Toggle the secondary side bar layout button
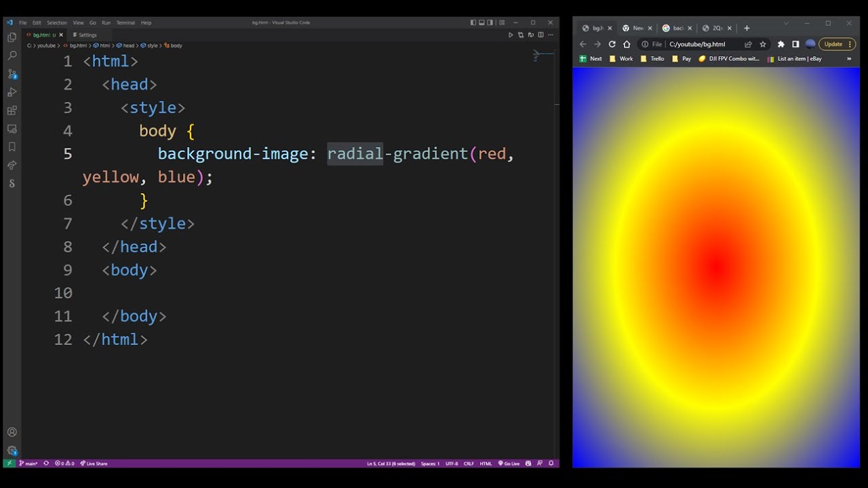The image size is (868, 488). point(491,22)
